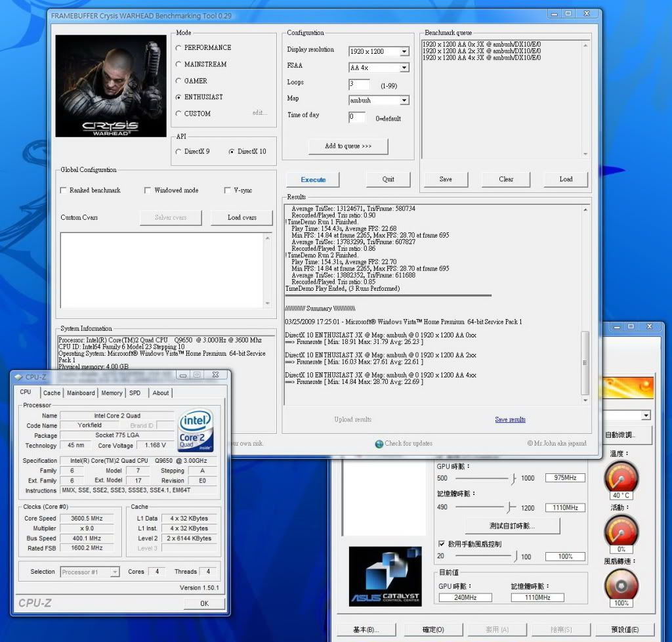Select the MAINSTREAM mode option
Image resolution: width=672 pixels, height=642 pixels.
coord(178,64)
